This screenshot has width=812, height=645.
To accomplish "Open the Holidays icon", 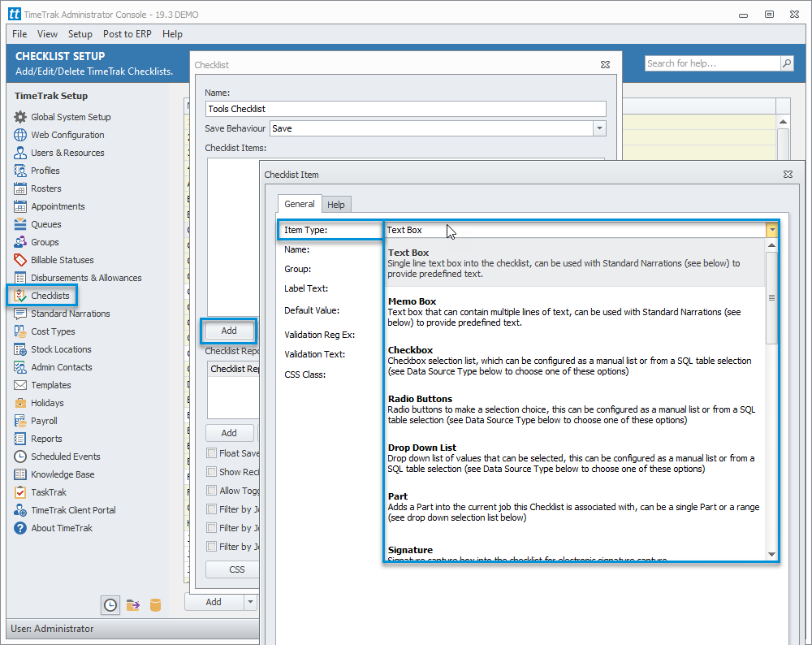I will tap(20, 403).
